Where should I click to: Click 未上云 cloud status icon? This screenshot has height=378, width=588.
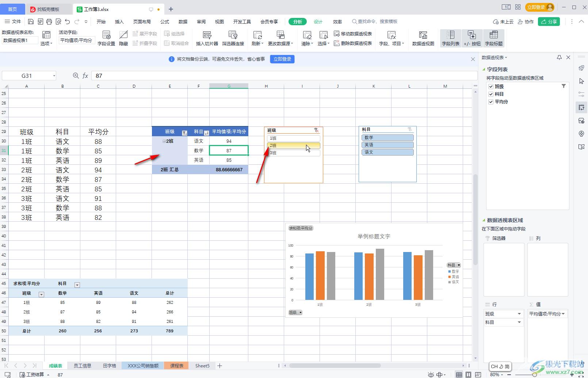click(503, 22)
